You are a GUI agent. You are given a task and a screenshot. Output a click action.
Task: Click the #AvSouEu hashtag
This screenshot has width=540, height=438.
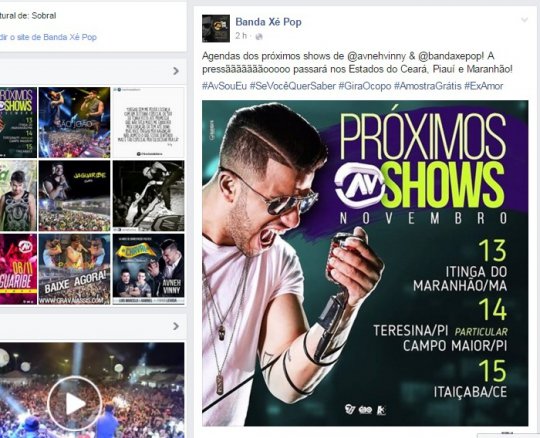[225, 86]
